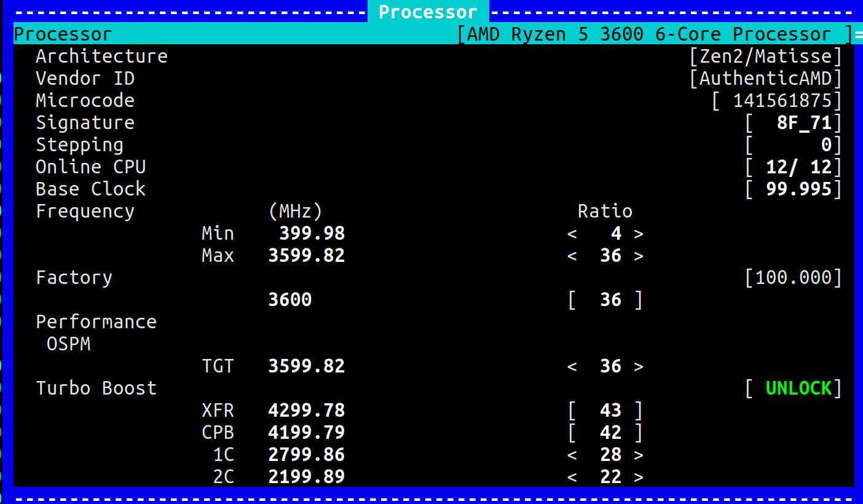
Task: Click the Factory label
Action: [74, 277]
